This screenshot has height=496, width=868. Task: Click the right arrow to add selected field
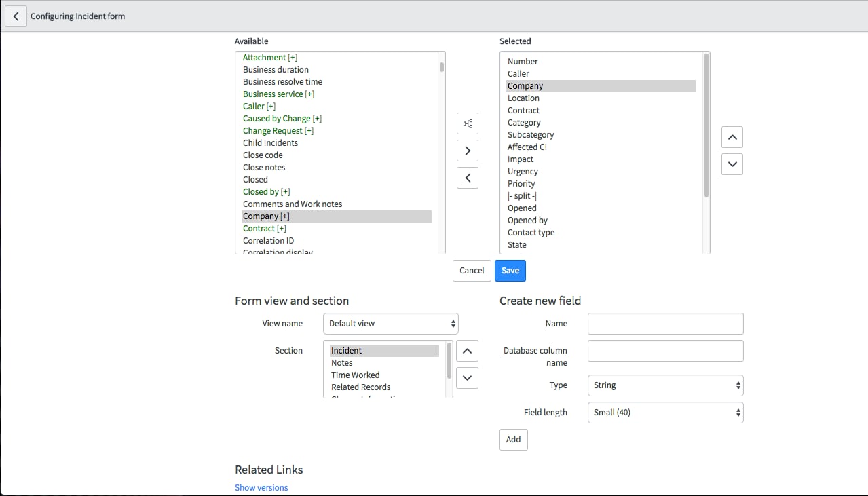(x=467, y=150)
